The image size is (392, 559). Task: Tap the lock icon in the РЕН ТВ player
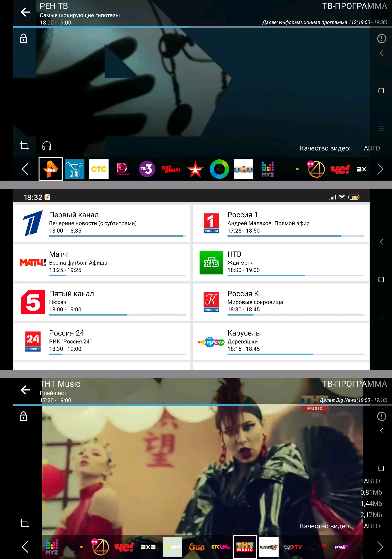pos(23,38)
